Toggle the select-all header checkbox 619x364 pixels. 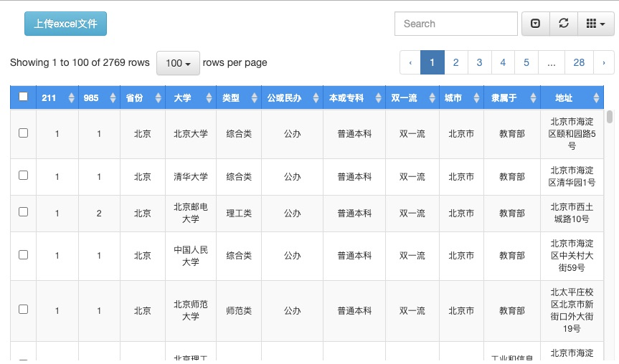(23, 96)
